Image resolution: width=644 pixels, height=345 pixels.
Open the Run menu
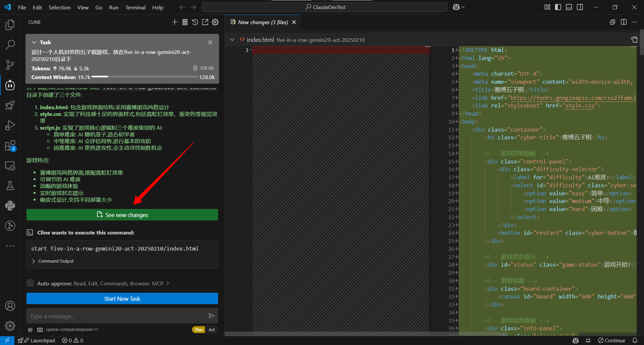pos(114,7)
